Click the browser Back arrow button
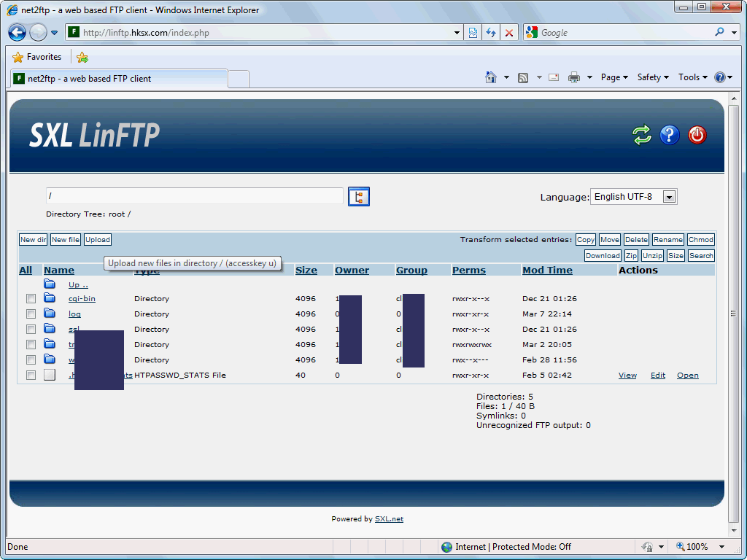This screenshot has height=560, width=747. 18,32
